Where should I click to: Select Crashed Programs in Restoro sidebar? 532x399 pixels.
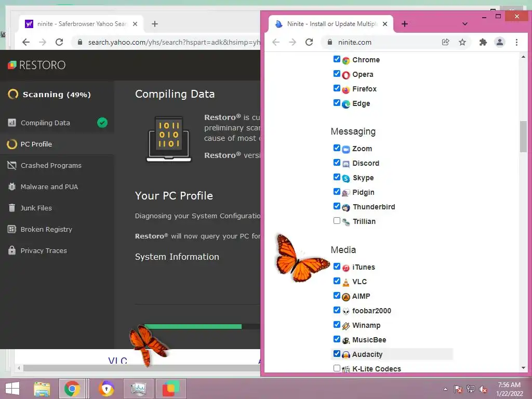click(57, 165)
